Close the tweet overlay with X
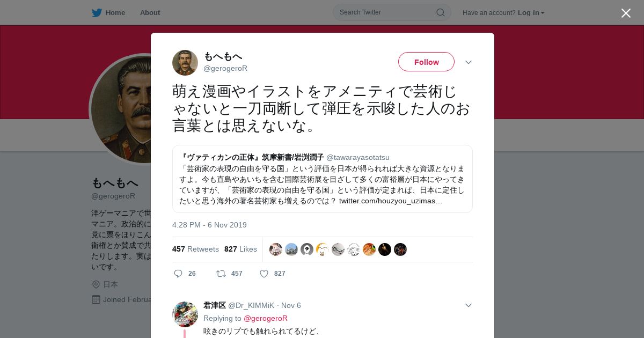The width and height of the screenshot is (644, 338). 626,13
